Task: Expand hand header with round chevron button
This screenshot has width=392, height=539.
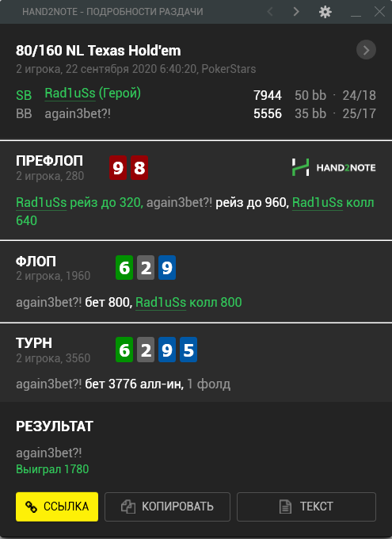Action: tap(366, 50)
